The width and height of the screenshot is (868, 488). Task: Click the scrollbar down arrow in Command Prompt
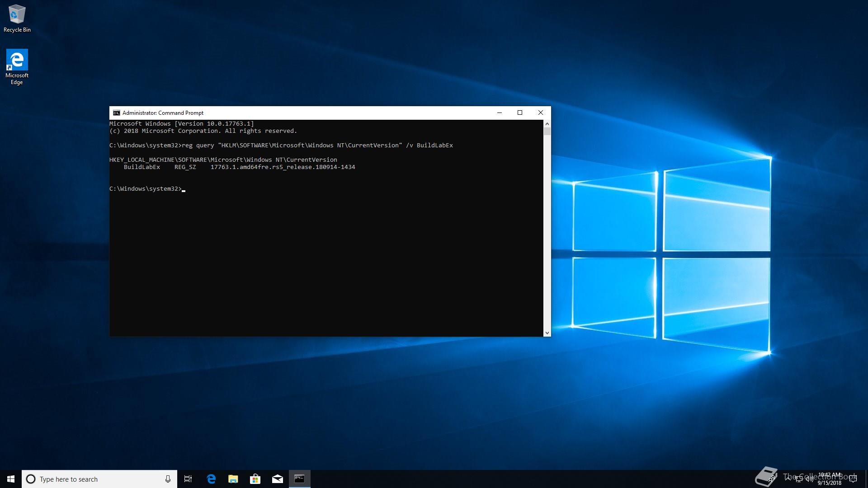[547, 333]
